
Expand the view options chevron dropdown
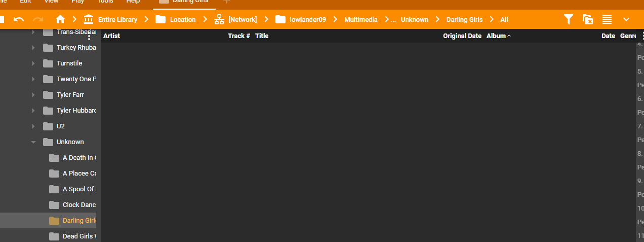626,19
